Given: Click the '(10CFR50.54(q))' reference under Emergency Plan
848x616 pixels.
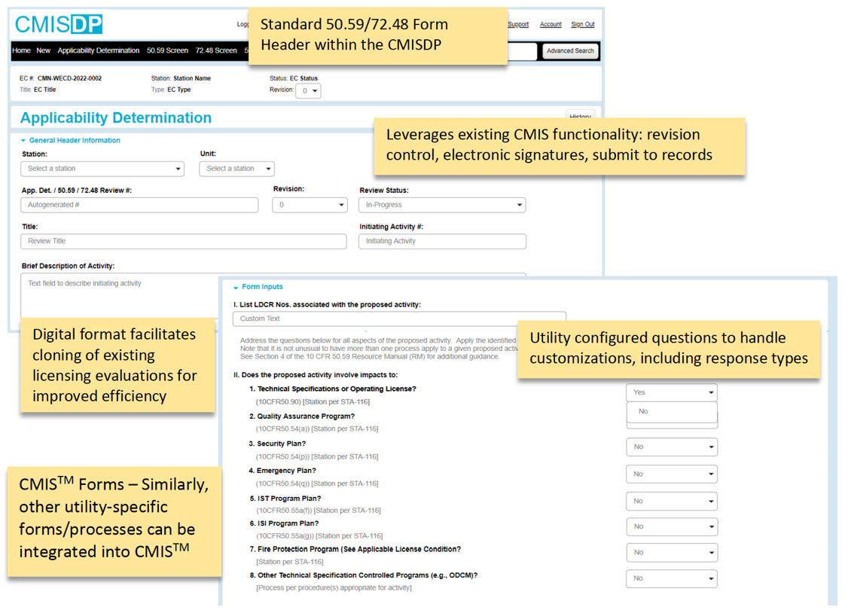Looking at the screenshot, I should [282, 483].
